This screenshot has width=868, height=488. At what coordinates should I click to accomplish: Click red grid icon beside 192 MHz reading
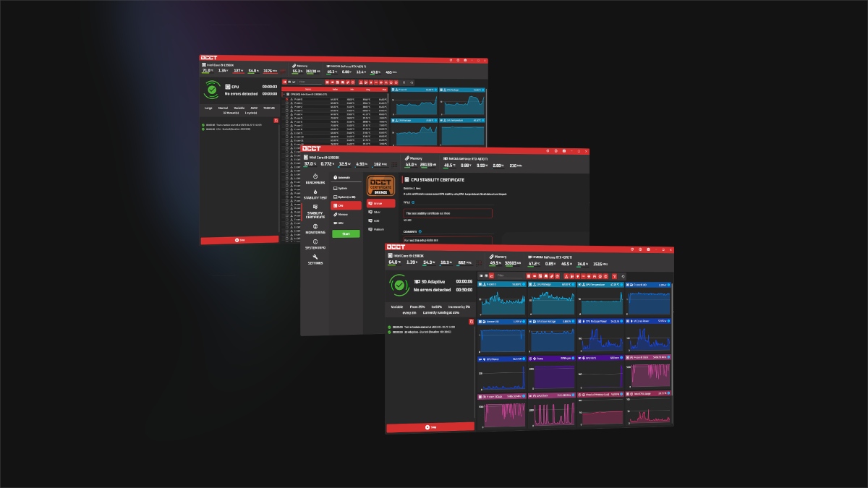[394, 165]
